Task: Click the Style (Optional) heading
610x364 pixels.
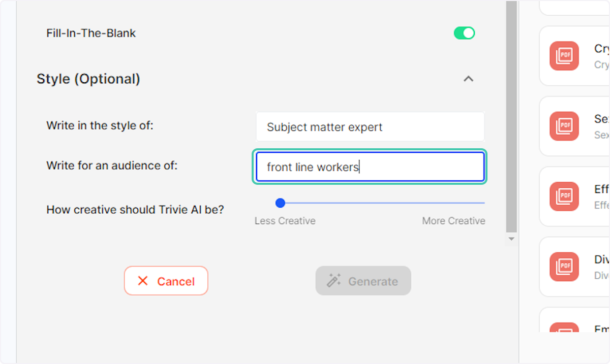Action: point(88,79)
